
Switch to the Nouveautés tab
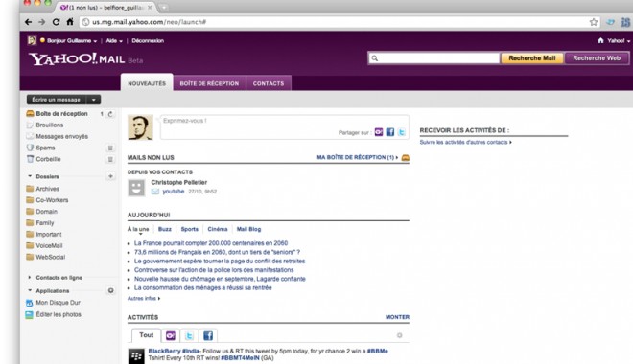coord(147,83)
